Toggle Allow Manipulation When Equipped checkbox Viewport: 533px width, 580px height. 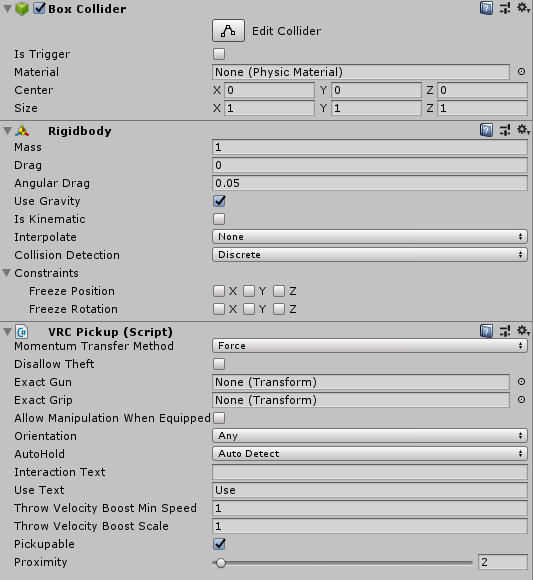point(219,418)
